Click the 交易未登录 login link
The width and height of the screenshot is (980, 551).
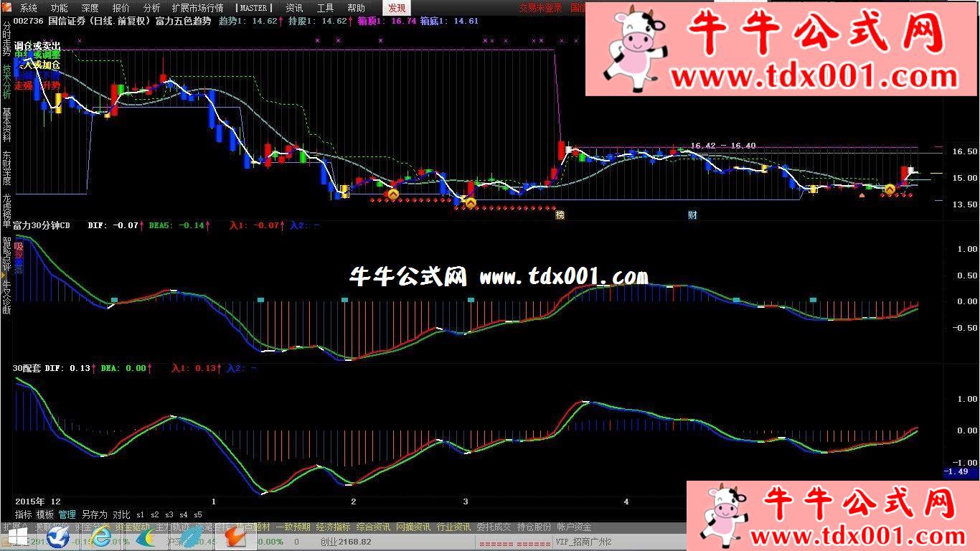point(541,8)
